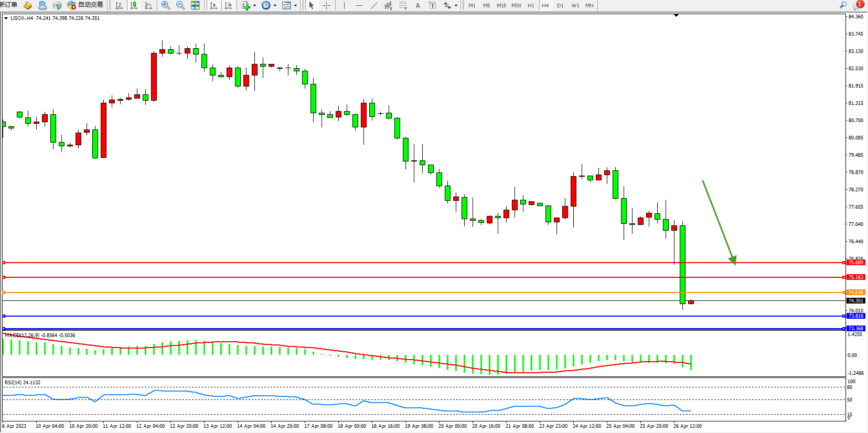Switch to the M15 timeframe

501,5
